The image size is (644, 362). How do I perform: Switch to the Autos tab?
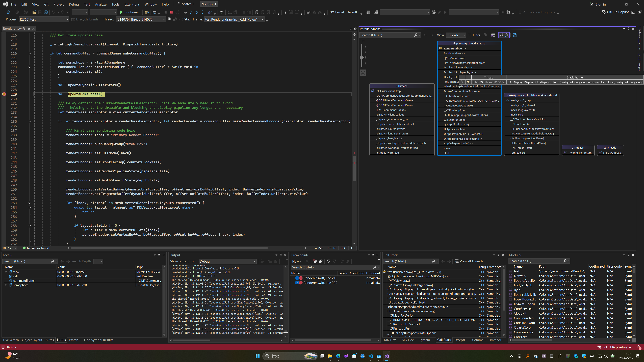click(x=49, y=340)
